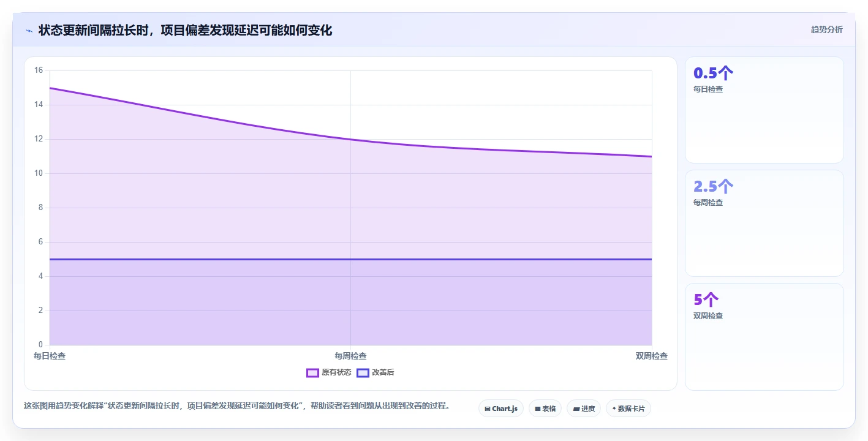This screenshot has height=441, width=868.
Task: Click the 双周检查 x-axis label
Action: [x=652, y=356]
